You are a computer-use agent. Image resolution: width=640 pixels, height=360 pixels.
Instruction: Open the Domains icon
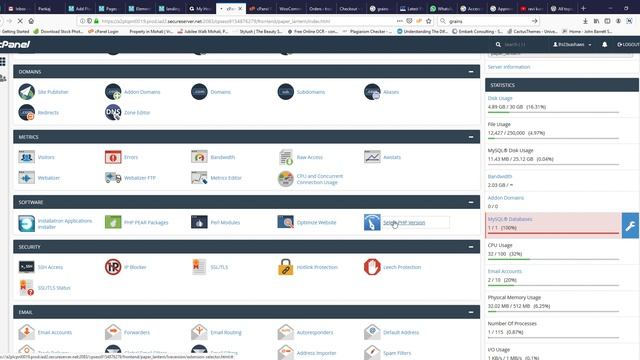pos(199,91)
